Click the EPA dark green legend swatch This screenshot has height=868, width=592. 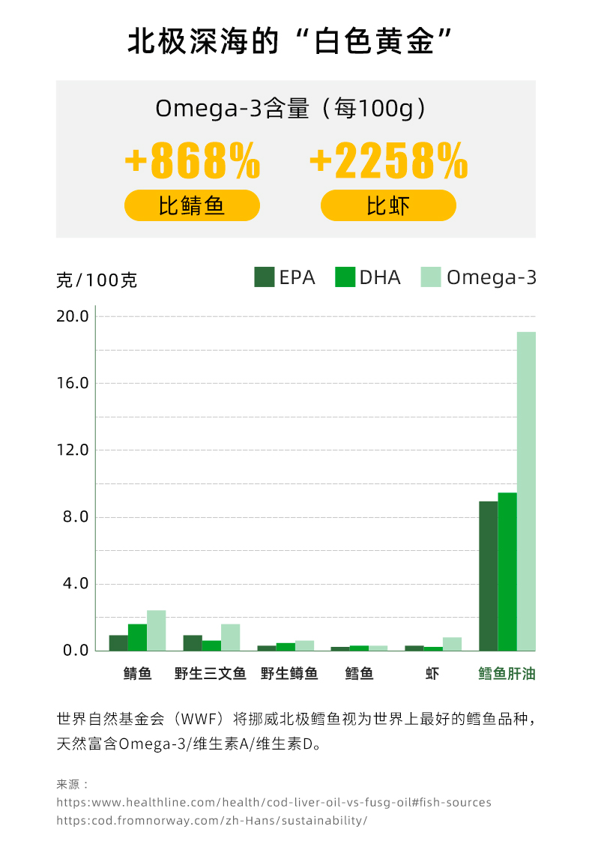(265, 277)
